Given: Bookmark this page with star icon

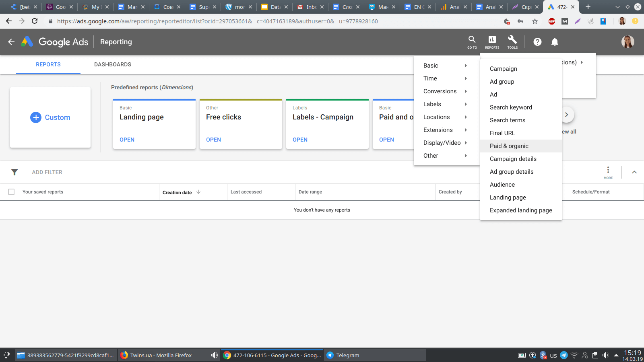Looking at the screenshot, I should [x=535, y=21].
